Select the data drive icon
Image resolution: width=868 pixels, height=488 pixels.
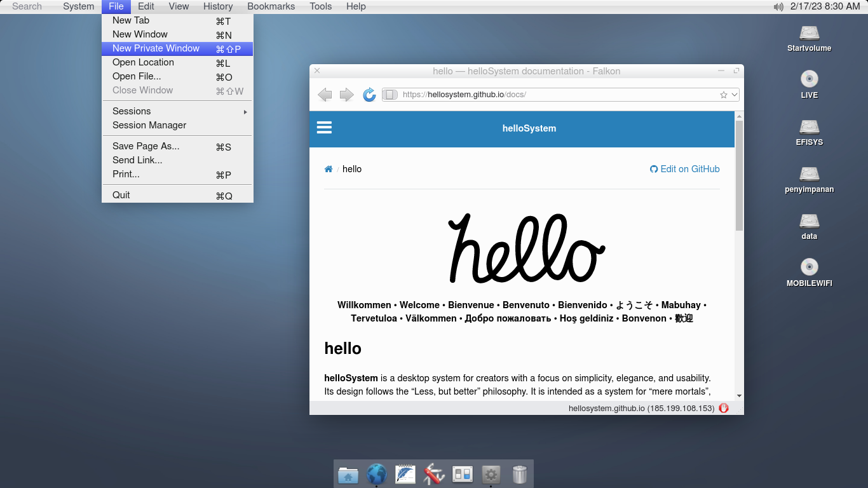(809, 226)
